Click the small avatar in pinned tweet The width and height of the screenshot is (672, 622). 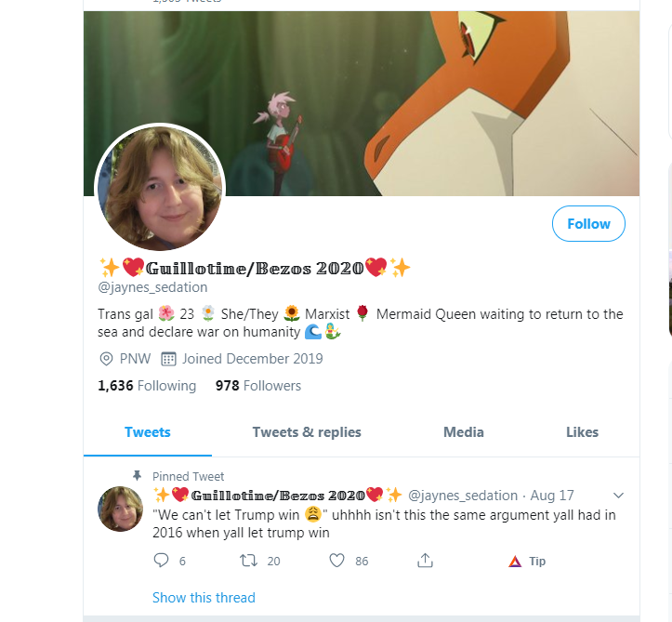point(121,509)
